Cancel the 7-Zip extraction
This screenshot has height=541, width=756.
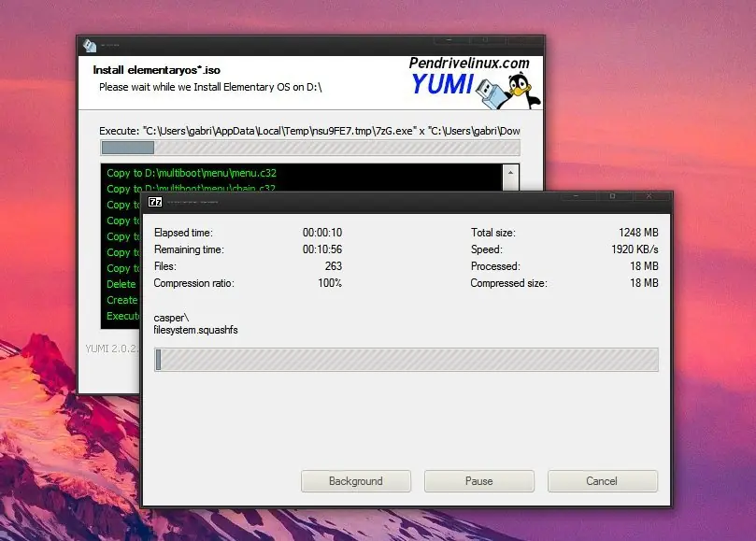click(602, 480)
